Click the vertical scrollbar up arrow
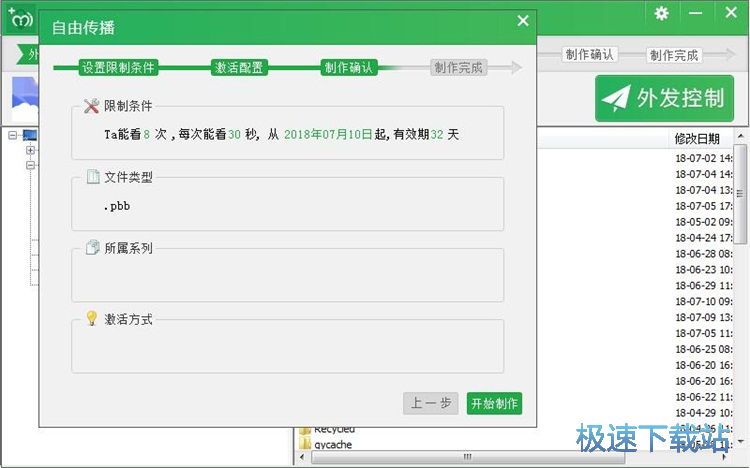The width and height of the screenshot is (750, 468). (x=740, y=136)
